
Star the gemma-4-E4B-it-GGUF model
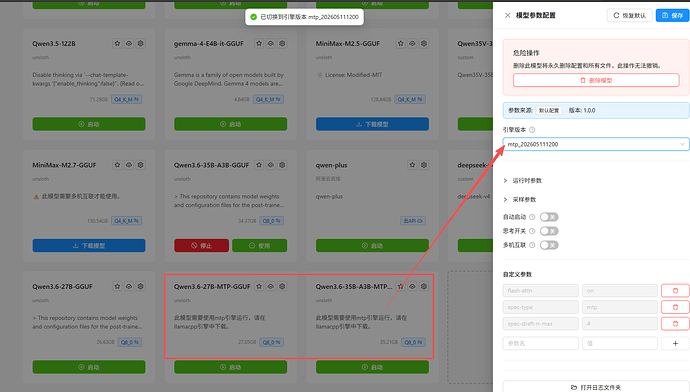259,44
